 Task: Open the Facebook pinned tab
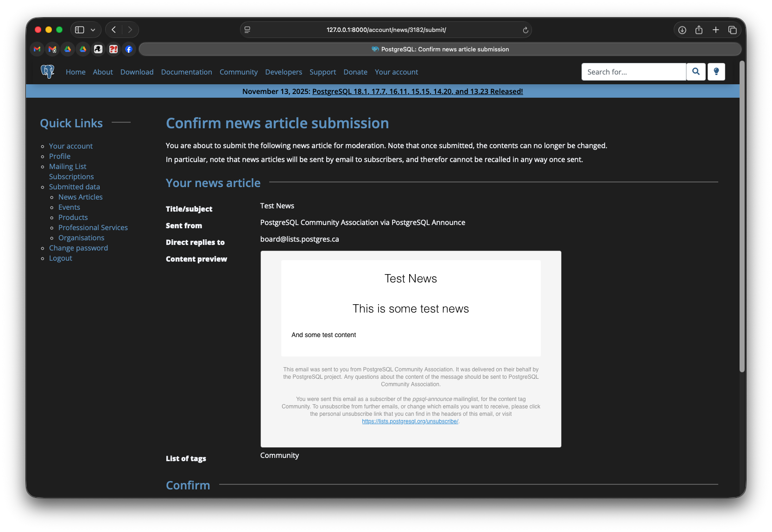tap(129, 49)
